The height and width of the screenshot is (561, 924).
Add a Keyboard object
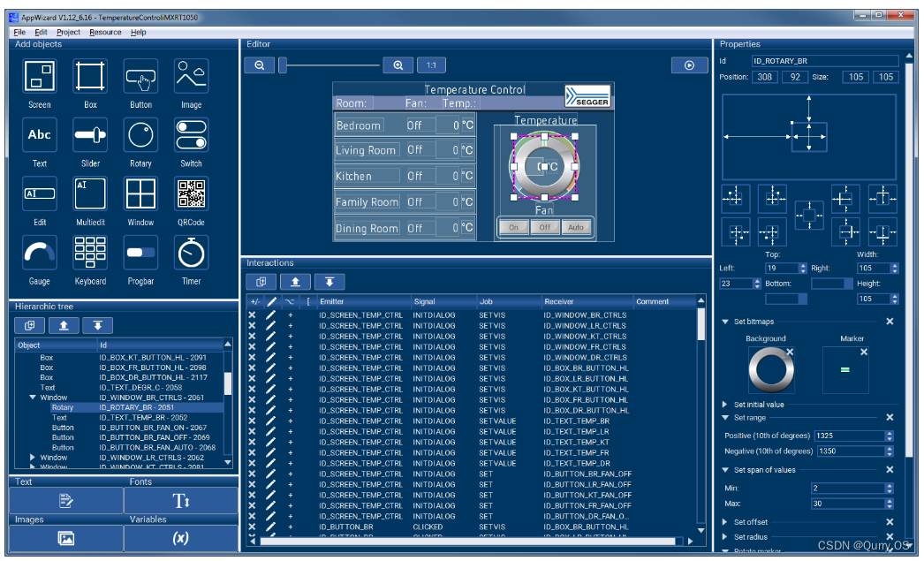coord(90,253)
